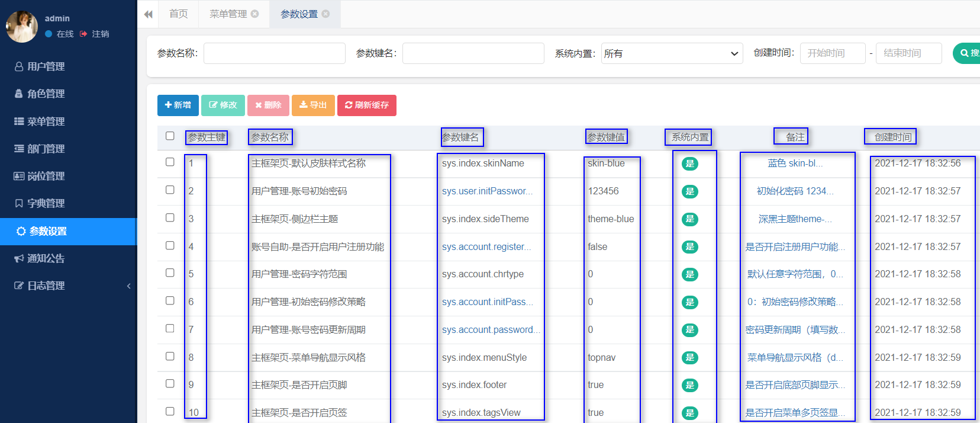Click the 参数主键 column header
This screenshot has height=423, width=980.
pos(207,137)
